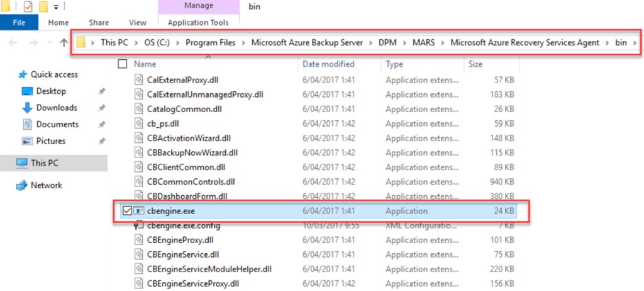644x291 pixels.
Task: Switch to the View ribbon tab
Action: tap(137, 23)
